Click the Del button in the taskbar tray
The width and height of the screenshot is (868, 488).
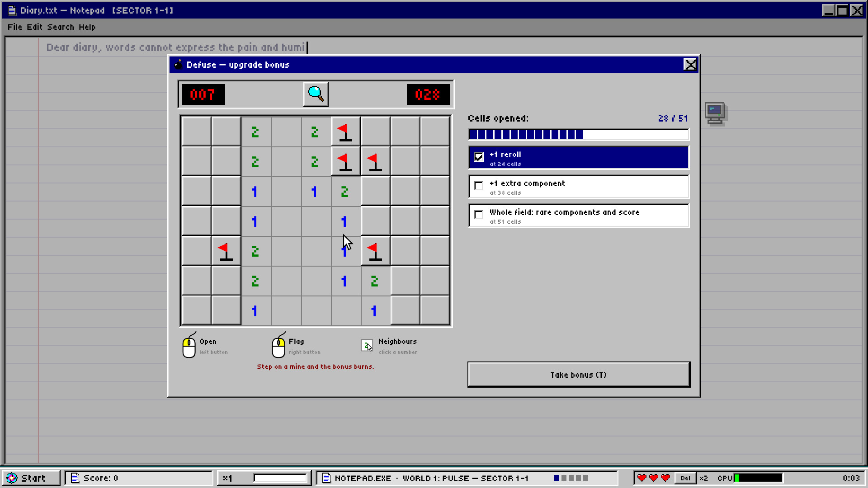[x=685, y=478]
